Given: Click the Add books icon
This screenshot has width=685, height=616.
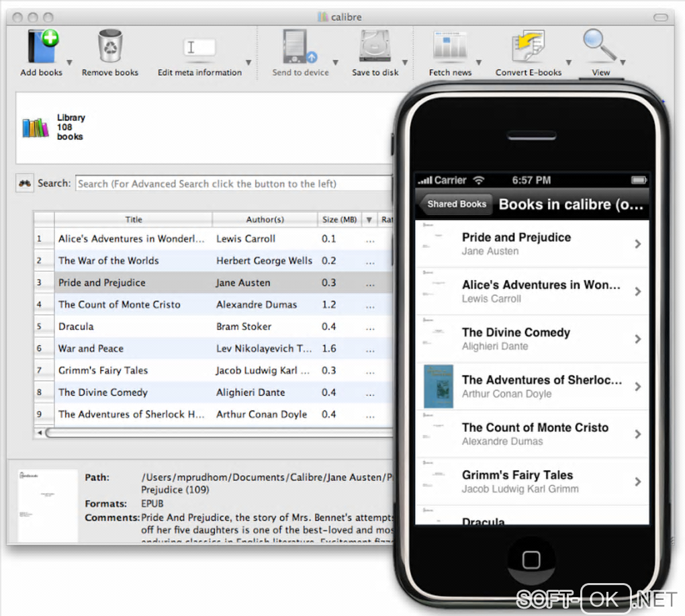Looking at the screenshot, I should [x=42, y=46].
